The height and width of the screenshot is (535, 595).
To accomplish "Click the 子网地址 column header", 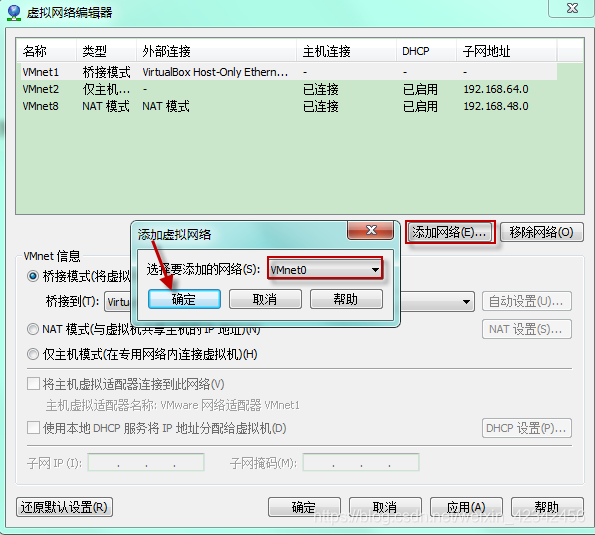I will (506, 51).
